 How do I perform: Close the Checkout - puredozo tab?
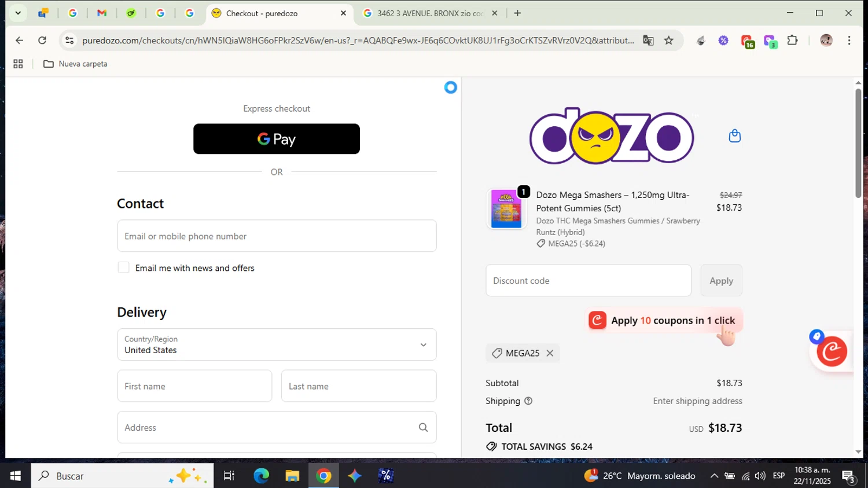(x=343, y=13)
